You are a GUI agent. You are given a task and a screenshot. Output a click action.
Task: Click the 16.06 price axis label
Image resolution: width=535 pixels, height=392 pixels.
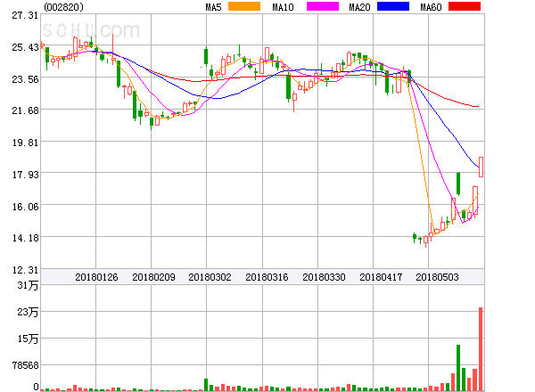(x=25, y=207)
